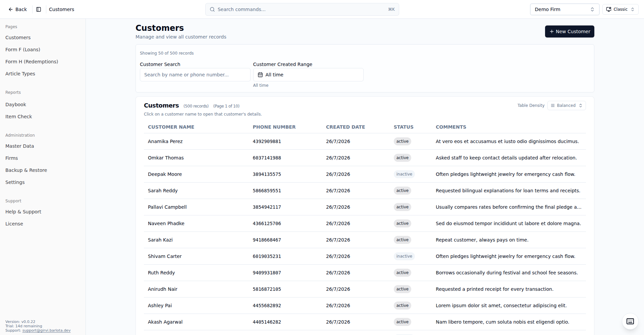Open customer Deepak Moore
Image resolution: width=644 pixels, height=335 pixels.
pos(165,174)
